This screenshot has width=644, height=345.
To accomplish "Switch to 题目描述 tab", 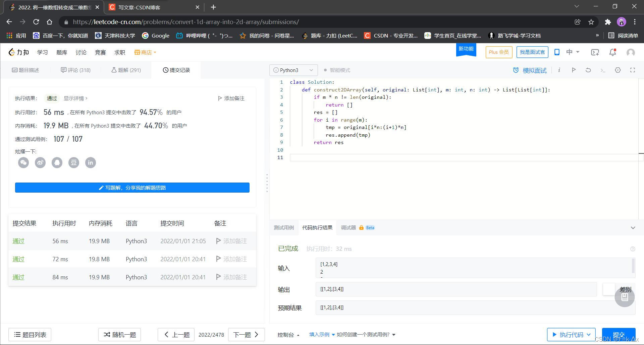I will pos(25,70).
